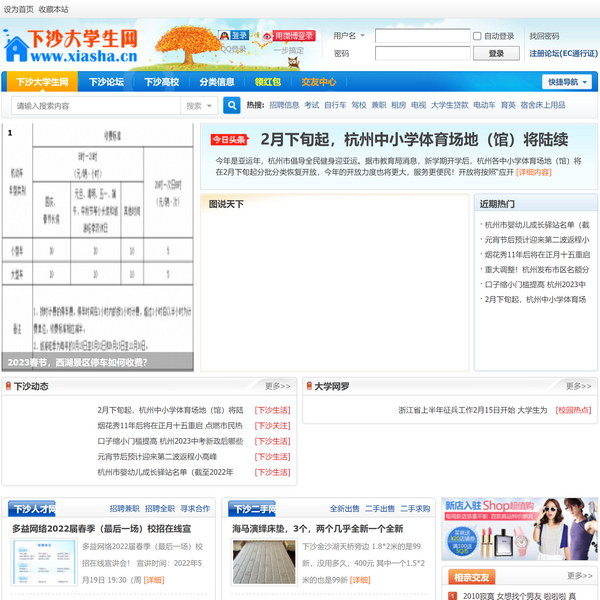Open the 多益网络 job posting thumbnail
Screen dimensions: 600x600
click(44, 562)
